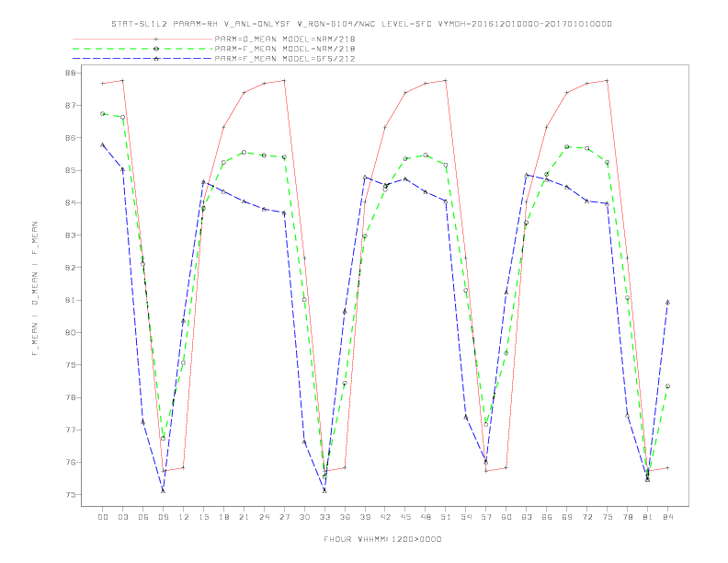Click green NAM forecast data point at hour 00
This screenshot has height=563, width=728.
(x=103, y=114)
